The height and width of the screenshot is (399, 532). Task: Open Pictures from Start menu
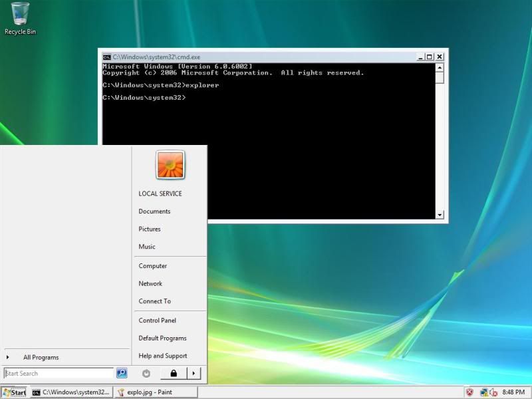coord(149,229)
